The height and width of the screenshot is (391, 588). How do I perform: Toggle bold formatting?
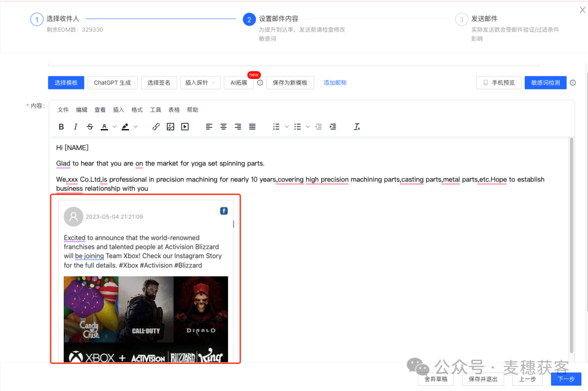coord(61,126)
